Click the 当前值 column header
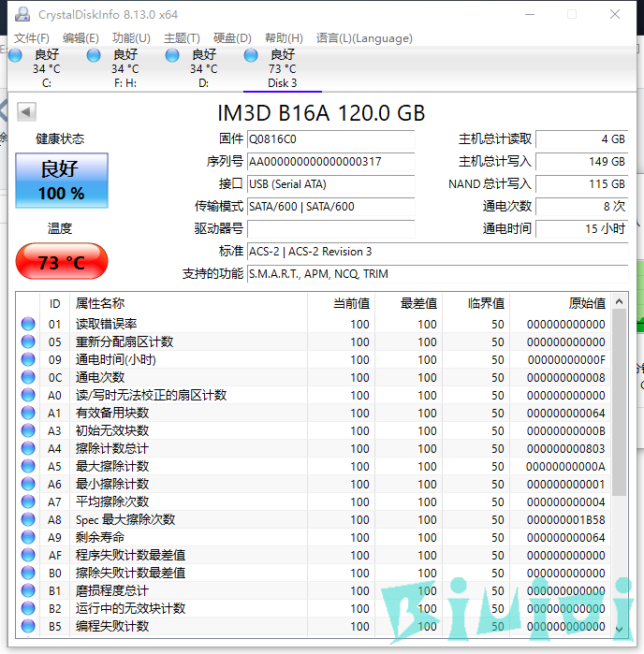This screenshot has width=644, height=654. coord(341,303)
